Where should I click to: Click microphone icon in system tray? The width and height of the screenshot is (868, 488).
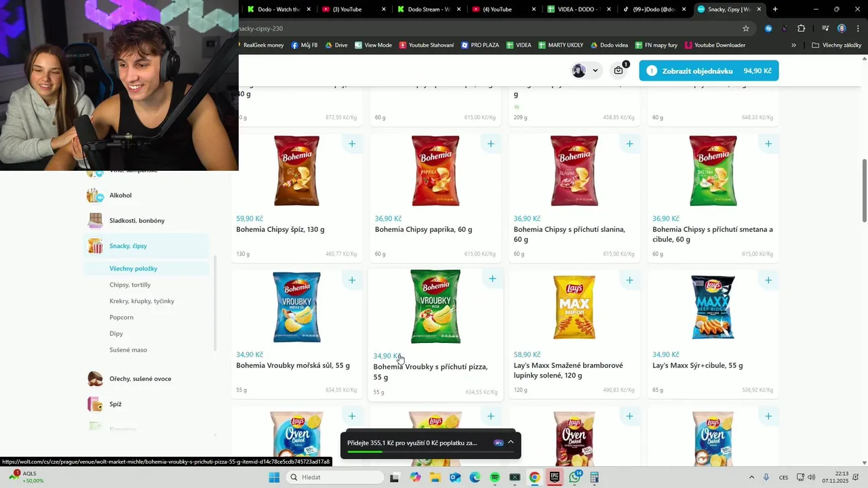[x=766, y=477]
